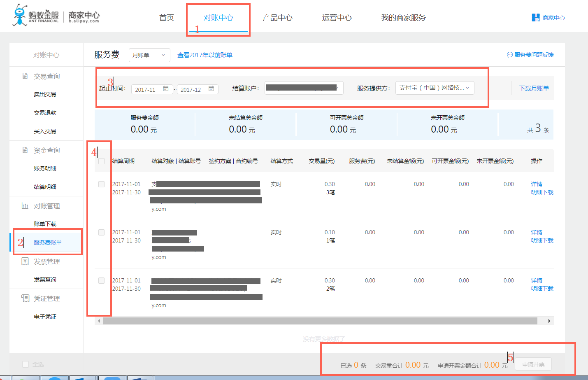Screen dimensions: 588x380
Task: Click 明细下载 for the 2笔 row
Action: pyautogui.click(x=542, y=289)
